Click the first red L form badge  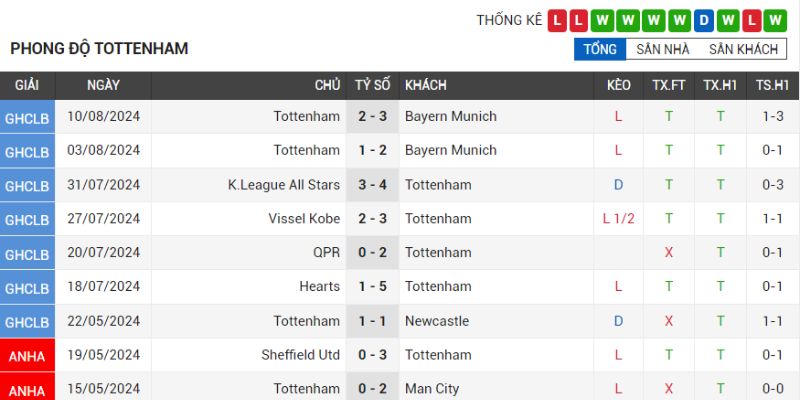(x=557, y=20)
